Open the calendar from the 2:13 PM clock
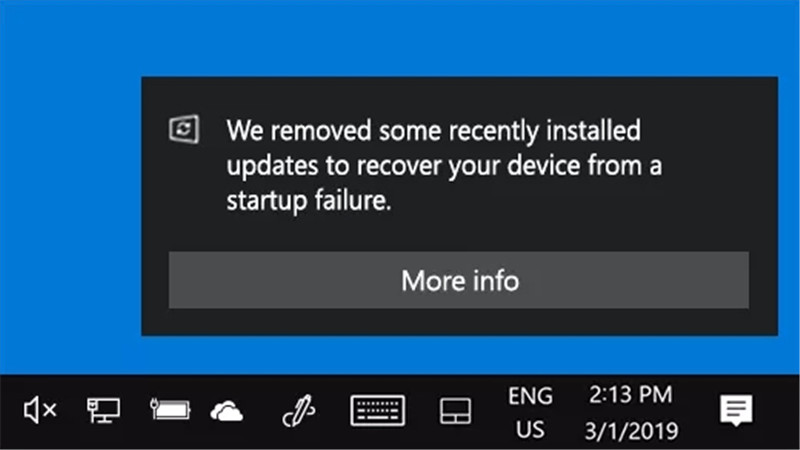 pos(631,394)
